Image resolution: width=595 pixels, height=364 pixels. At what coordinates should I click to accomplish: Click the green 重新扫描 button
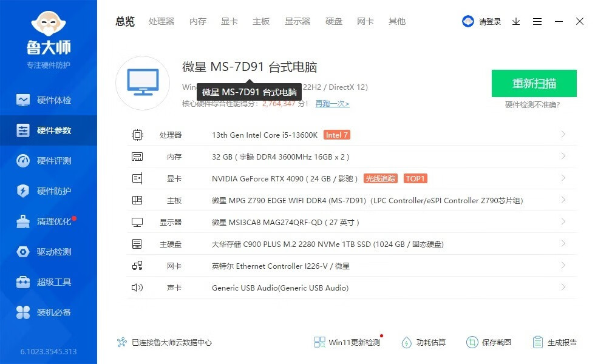534,84
